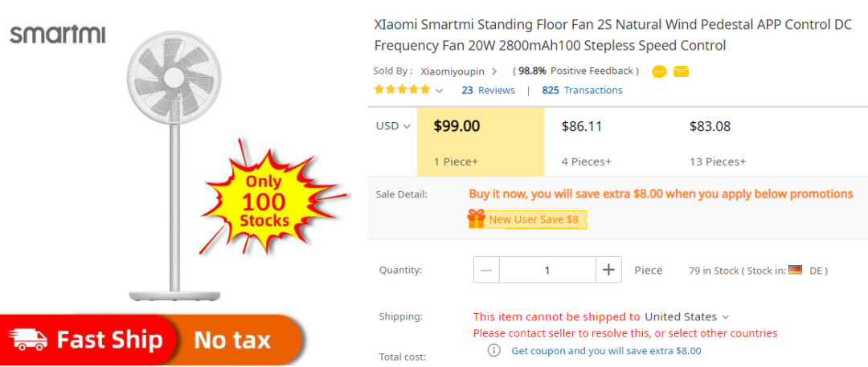
Task: Click the info icon beside coupon text
Action: point(493,350)
